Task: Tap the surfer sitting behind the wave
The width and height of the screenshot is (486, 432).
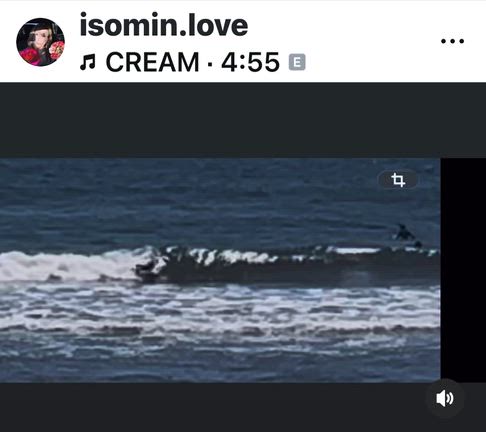Action: point(404,233)
